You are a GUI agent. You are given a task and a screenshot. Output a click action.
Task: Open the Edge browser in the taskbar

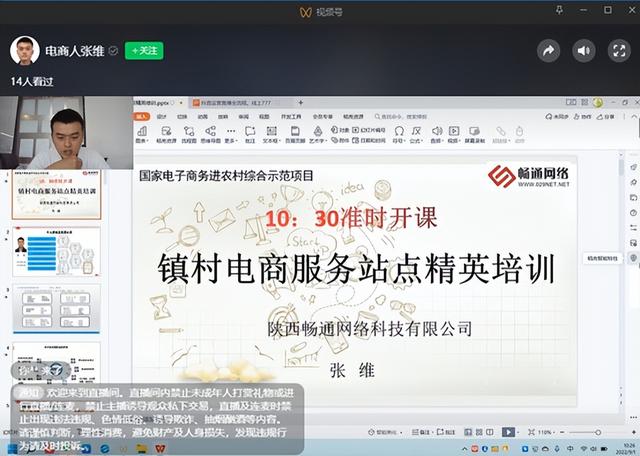[104, 449]
